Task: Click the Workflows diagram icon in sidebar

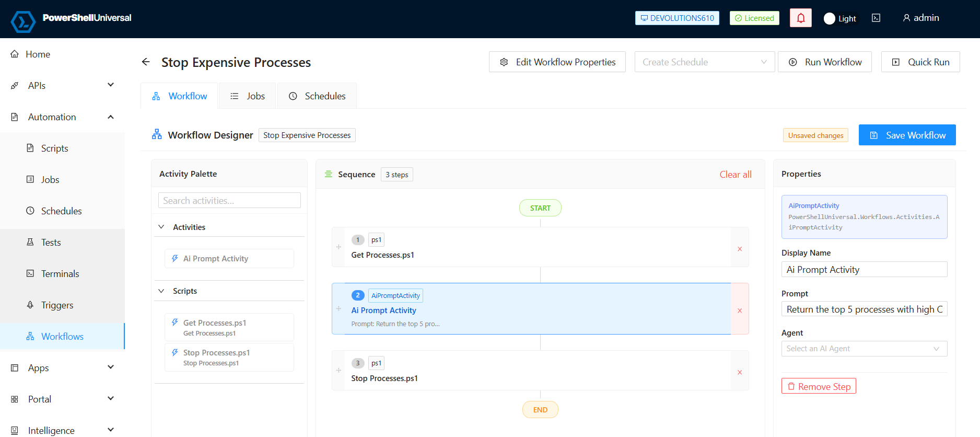Action: [30, 336]
